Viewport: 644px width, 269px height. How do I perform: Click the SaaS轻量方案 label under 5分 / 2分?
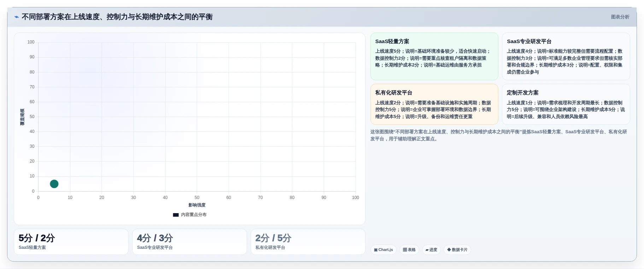[32, 247]
